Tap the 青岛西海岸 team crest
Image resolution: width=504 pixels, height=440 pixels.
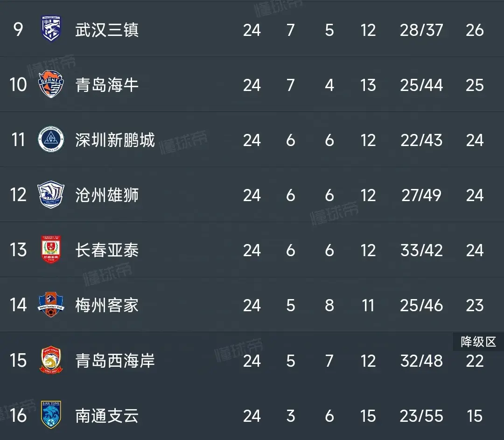tap(51, 360)
